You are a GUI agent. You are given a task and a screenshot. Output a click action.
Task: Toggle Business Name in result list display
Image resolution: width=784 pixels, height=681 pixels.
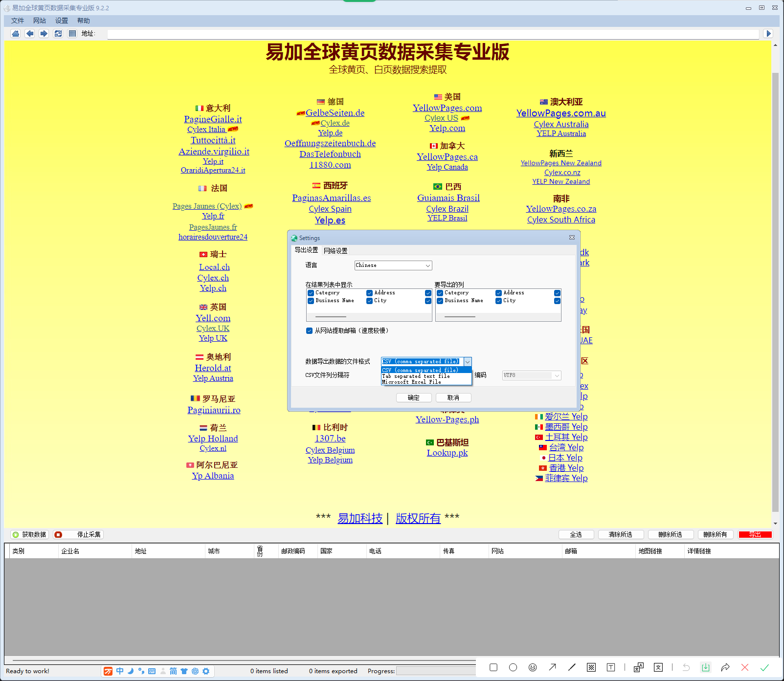pyautogui.click(x=311, y=301)
